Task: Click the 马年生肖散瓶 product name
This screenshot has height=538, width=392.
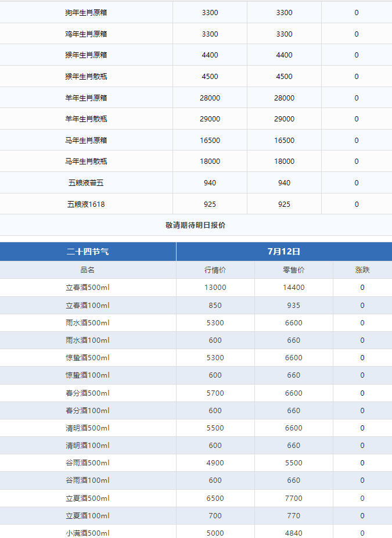Action: [x=86, y=162]
